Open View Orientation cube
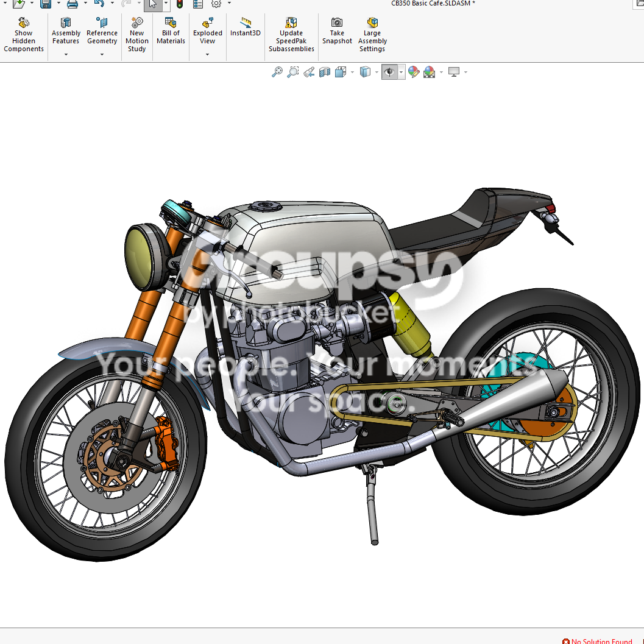Image resolution: width=644 pixels, height=644 pixels. click(x=340, y=72)
